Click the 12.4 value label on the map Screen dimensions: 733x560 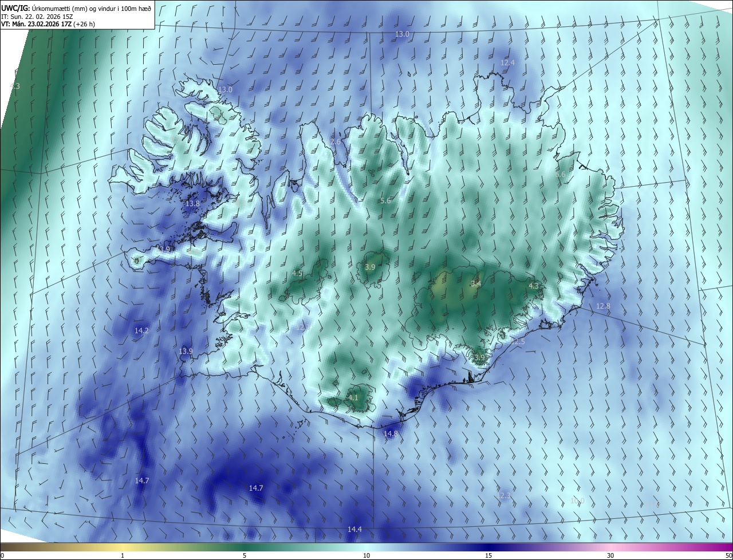tap(507, 62)
